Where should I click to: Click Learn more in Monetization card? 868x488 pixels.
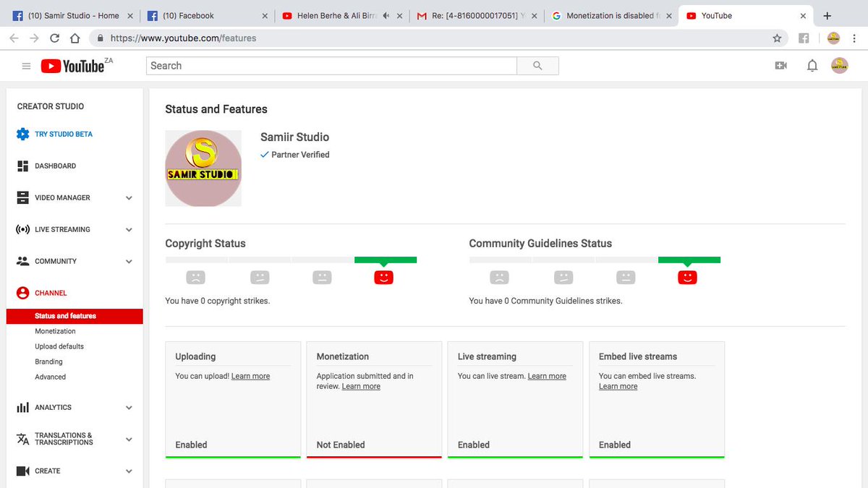coord(361,386)
